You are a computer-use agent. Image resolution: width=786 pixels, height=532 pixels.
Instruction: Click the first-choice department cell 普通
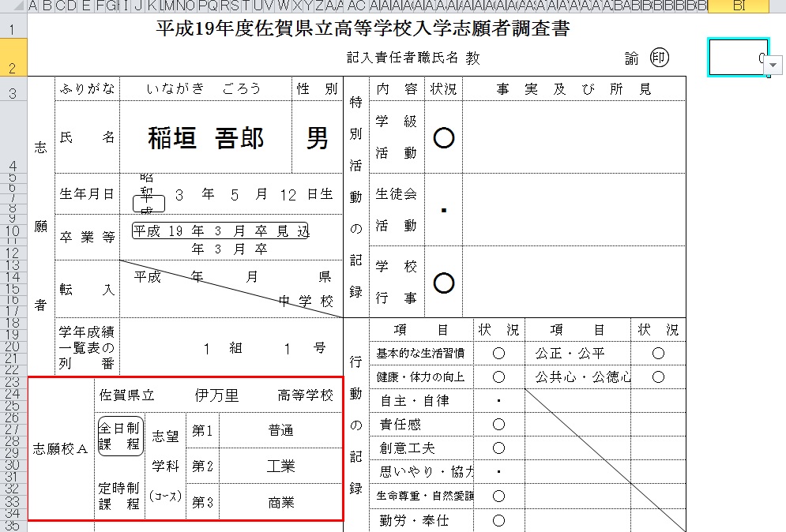(280, 430)
